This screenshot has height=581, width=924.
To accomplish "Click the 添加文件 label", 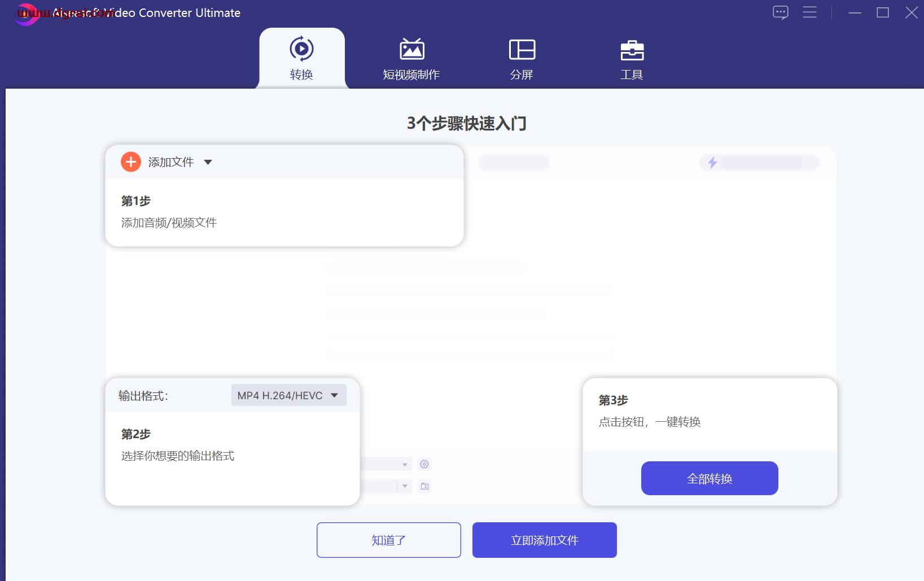I will [x=171, y=162].
